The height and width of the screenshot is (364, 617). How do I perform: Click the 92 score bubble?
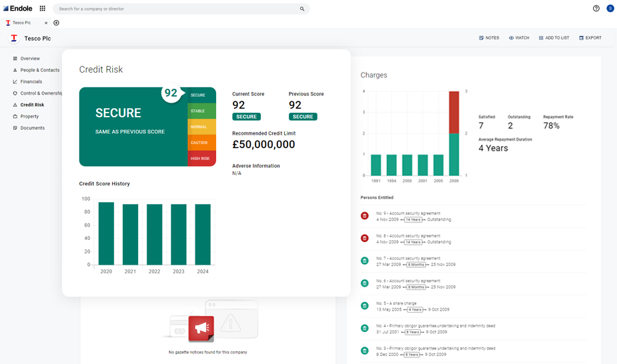point(171,93)
